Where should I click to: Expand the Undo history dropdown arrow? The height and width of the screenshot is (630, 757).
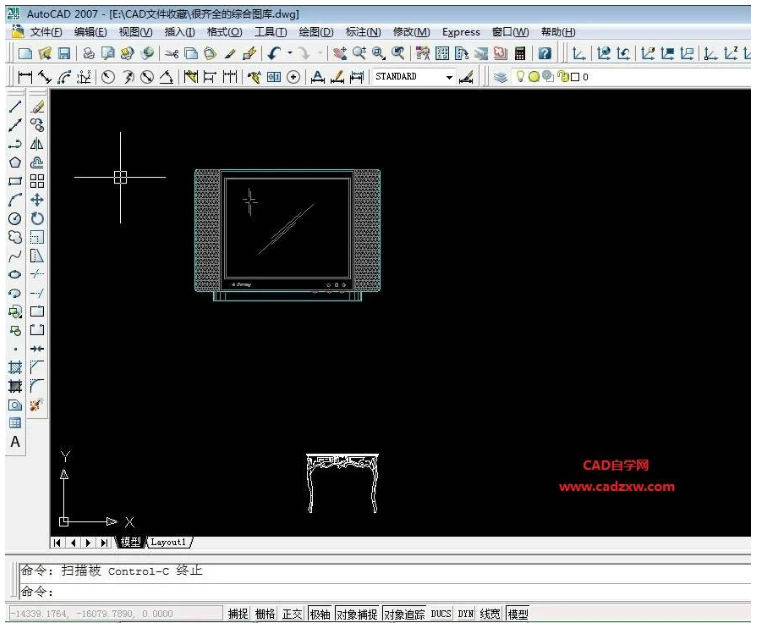point(290,53)
